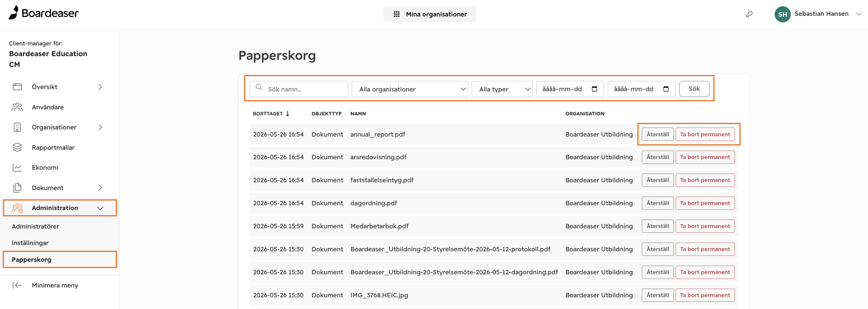Click the Organisation column header
The width and height of the screenshot is (868, 309).
point(585,114)
